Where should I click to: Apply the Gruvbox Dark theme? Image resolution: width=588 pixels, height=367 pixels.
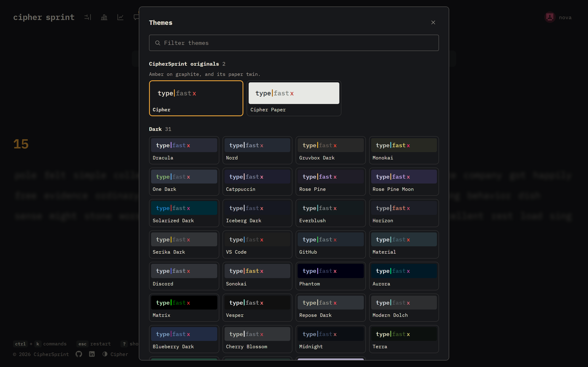point(331,150)
